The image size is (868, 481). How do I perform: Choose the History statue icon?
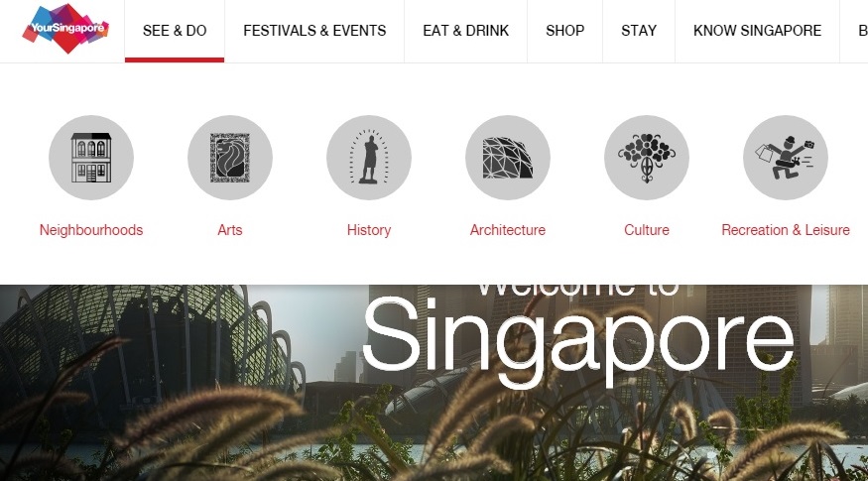point(369,158)
